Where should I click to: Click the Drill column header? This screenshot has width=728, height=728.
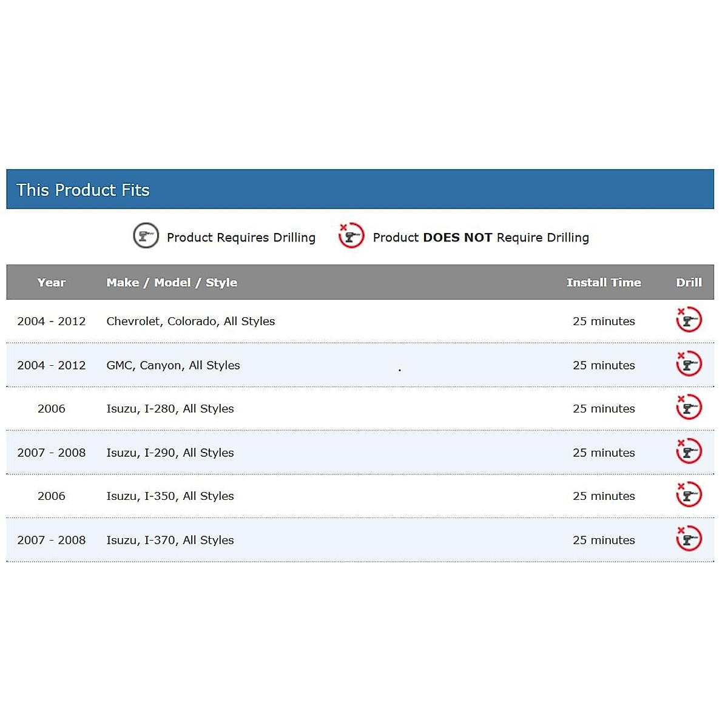(689, 283)
